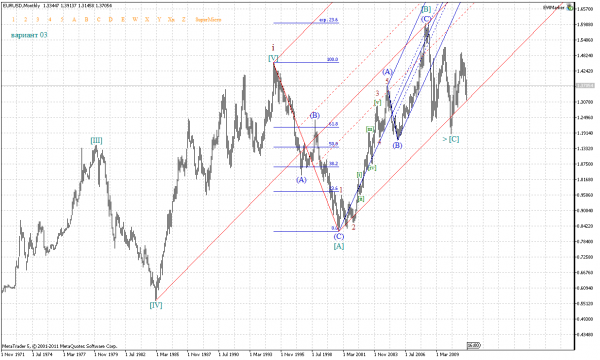Select the [IV] wave label

point(156,305)
